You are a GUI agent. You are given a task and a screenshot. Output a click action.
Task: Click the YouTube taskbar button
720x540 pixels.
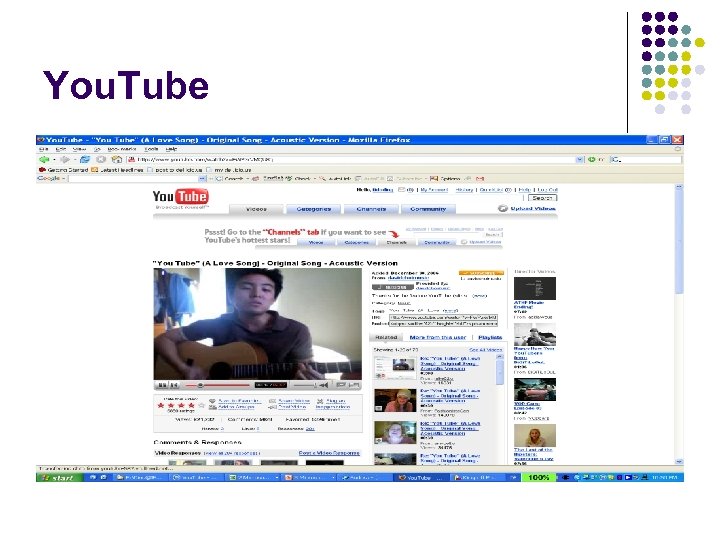420,478
